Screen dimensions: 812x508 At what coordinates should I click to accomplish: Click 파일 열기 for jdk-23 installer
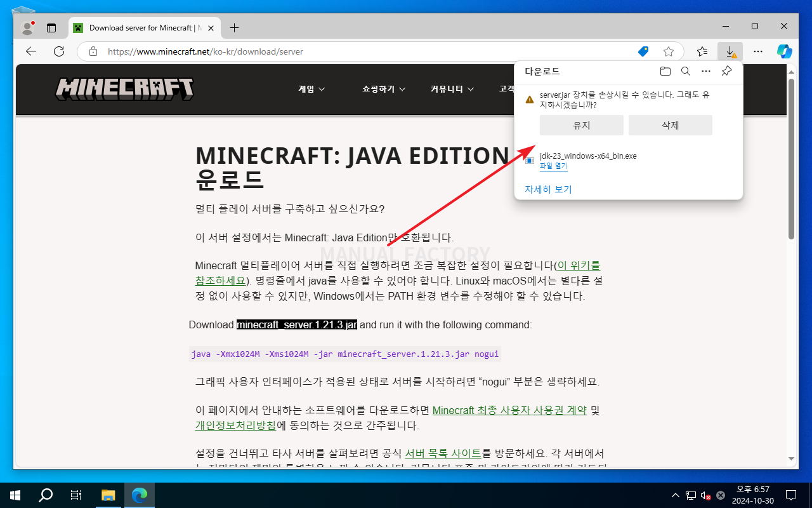[553, 166]
